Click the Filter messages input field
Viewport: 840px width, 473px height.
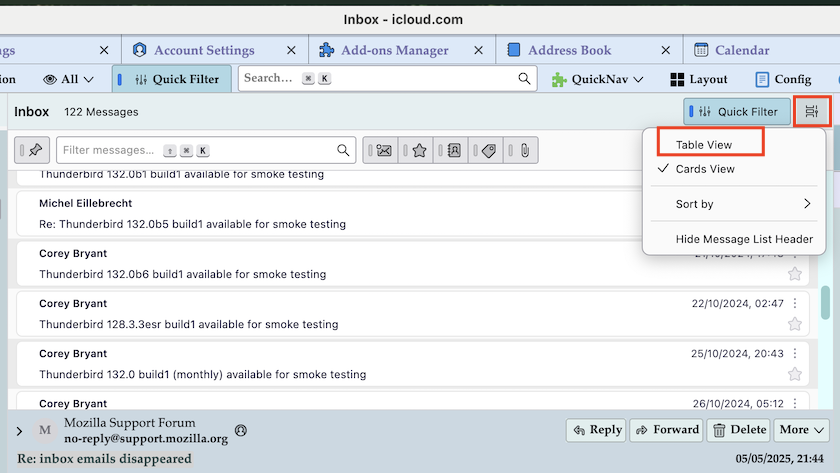tap(206, 150)
